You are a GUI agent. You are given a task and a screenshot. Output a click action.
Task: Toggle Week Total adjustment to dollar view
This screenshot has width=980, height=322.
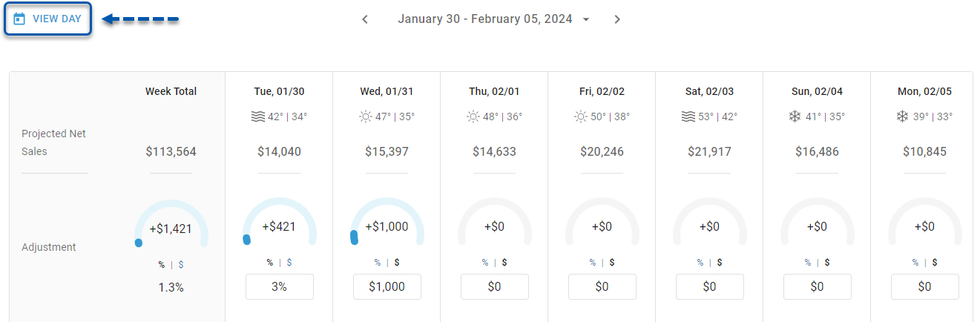pyautogui.click(x=181, y=264)
